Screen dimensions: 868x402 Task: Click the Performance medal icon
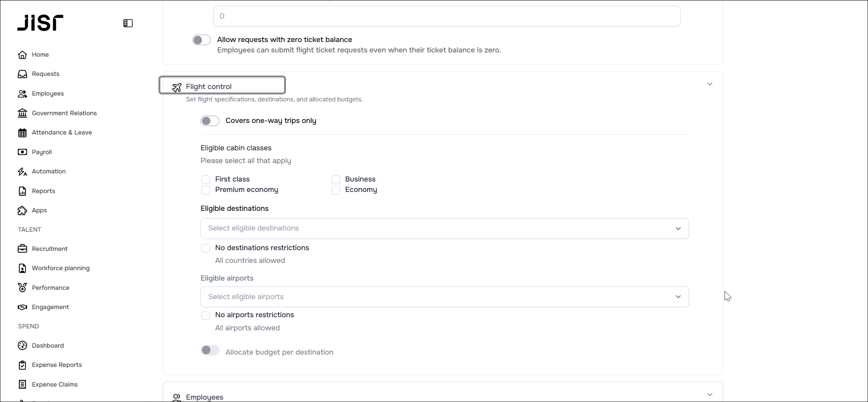[22, 288]
